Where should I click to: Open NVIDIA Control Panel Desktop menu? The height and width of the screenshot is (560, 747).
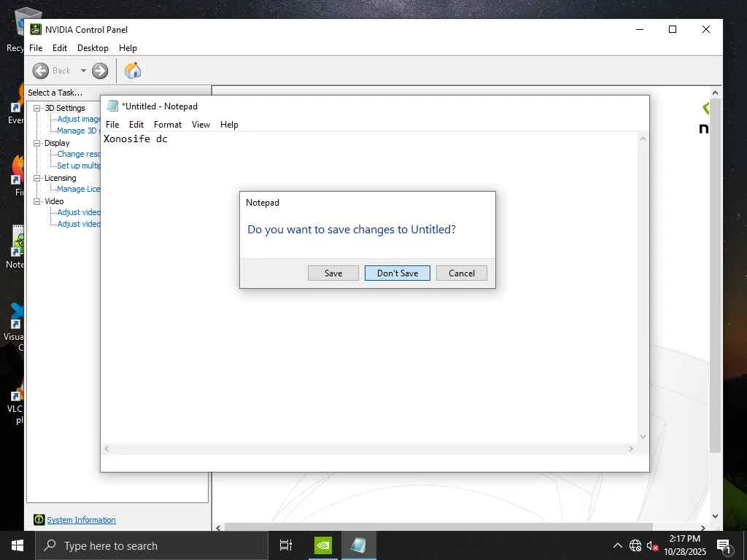(93, 48)
